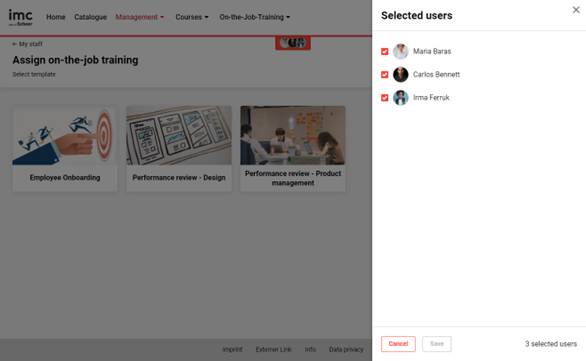Screen dimensions: 586x361
Task: Open the On-the-Job-Training dropdown
Action: coord(255,17)
